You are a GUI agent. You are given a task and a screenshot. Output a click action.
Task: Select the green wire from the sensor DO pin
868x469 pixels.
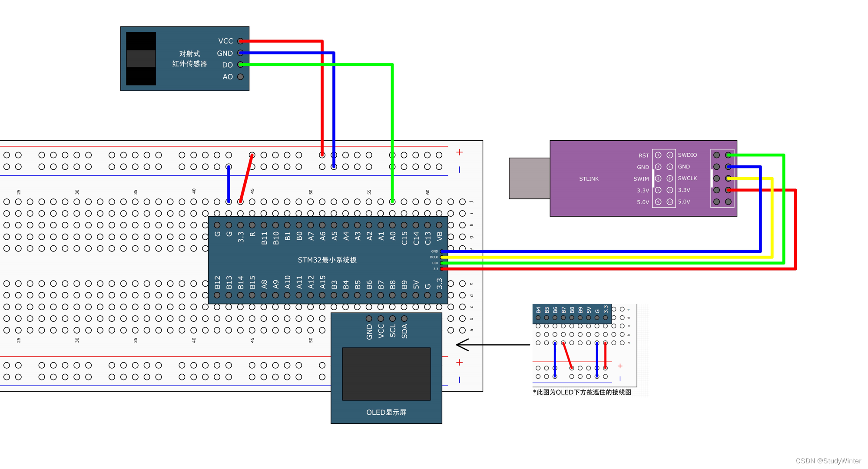(x=392, y=130)
